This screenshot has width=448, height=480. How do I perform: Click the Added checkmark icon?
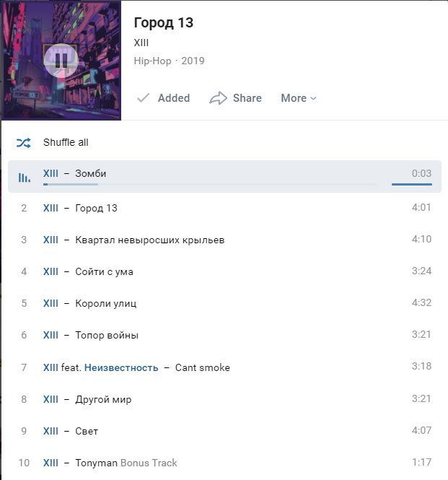click(x=143, y=98)
